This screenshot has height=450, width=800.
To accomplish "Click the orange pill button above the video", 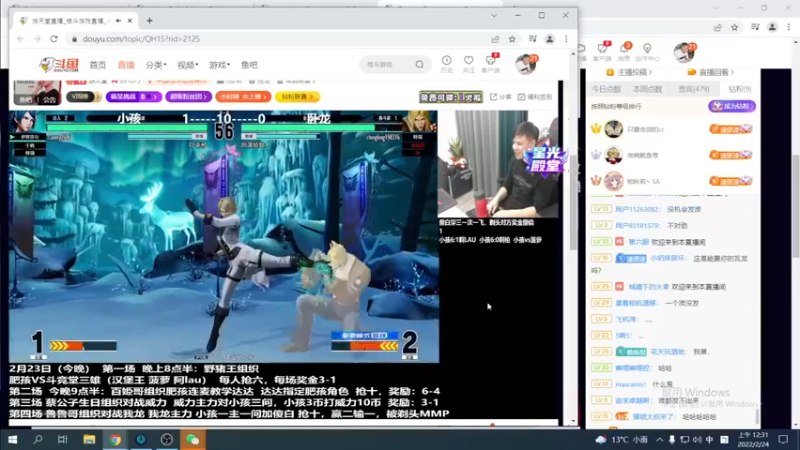I will (243, 96).
